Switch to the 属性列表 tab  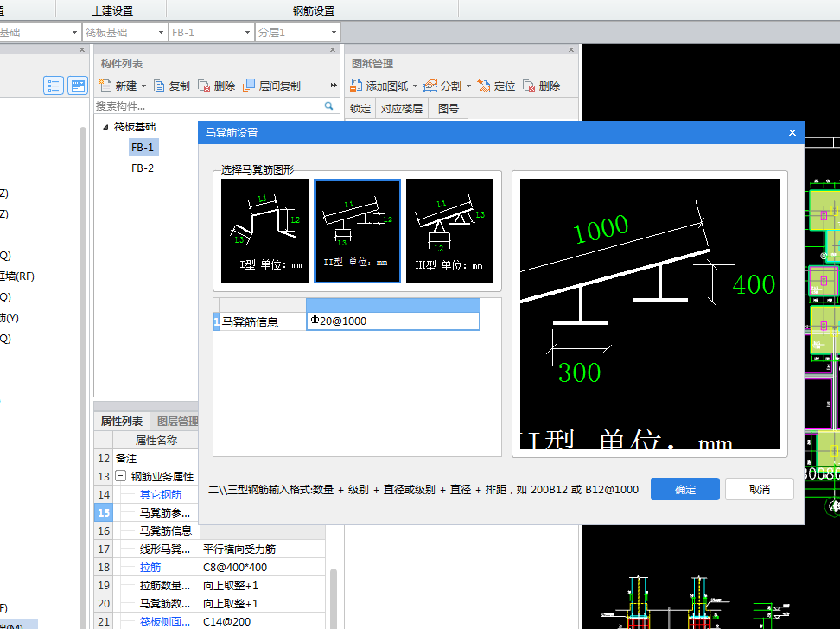122,421
